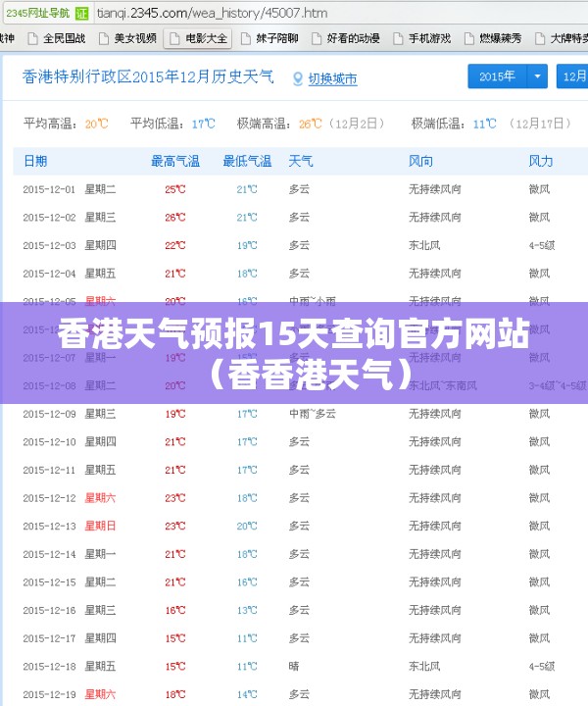Image resolution: width=588 pixels, height=706 pixels.
Task: Click extreme high 26℃ value
Action: point(311,124)
